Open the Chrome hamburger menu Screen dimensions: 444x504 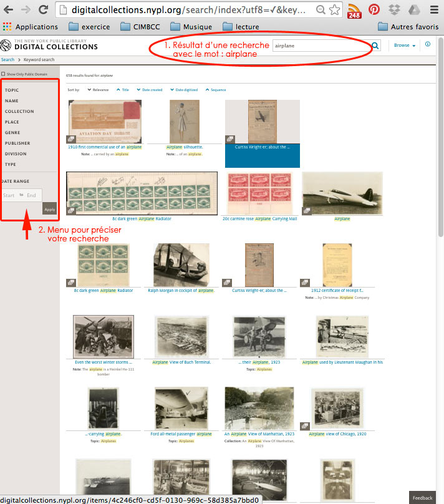point(434,10)
